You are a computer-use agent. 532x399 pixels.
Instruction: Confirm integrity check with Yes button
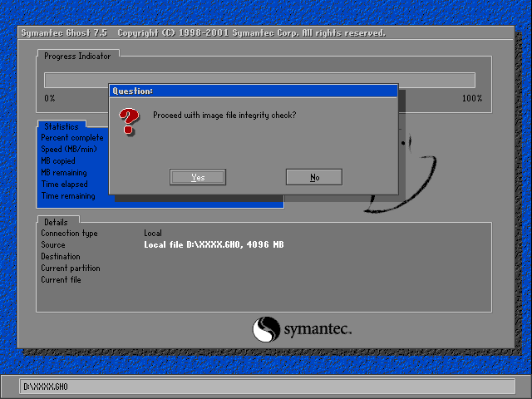[x=198, y=177]
